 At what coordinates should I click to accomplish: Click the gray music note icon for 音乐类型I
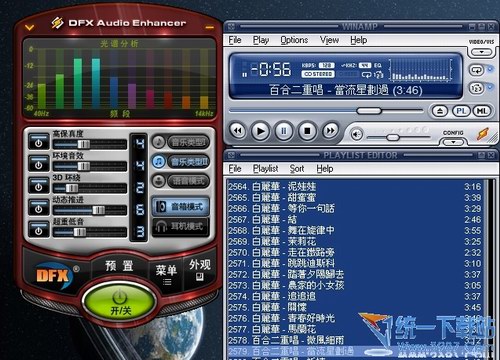[159, 142]
